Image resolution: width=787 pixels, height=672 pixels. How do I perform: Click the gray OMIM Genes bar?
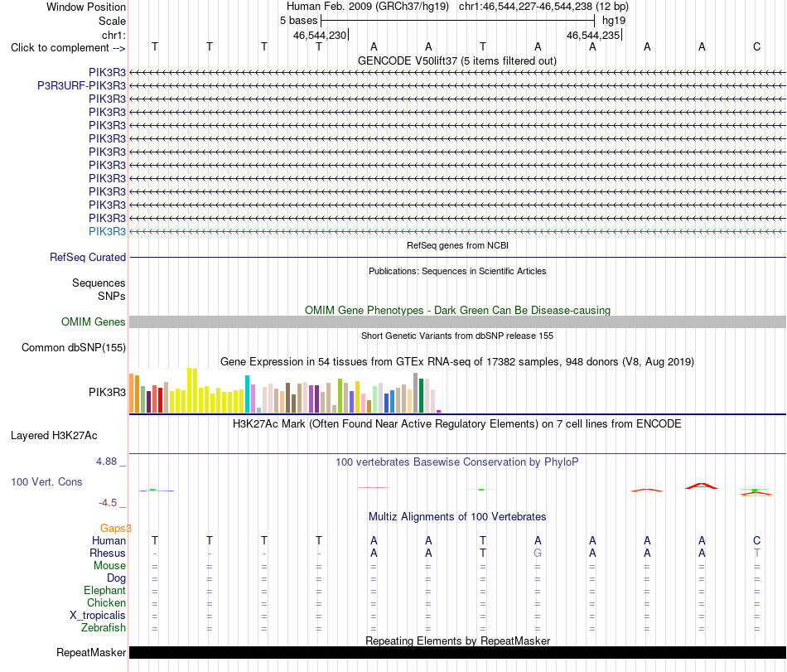tap(457, 321)
